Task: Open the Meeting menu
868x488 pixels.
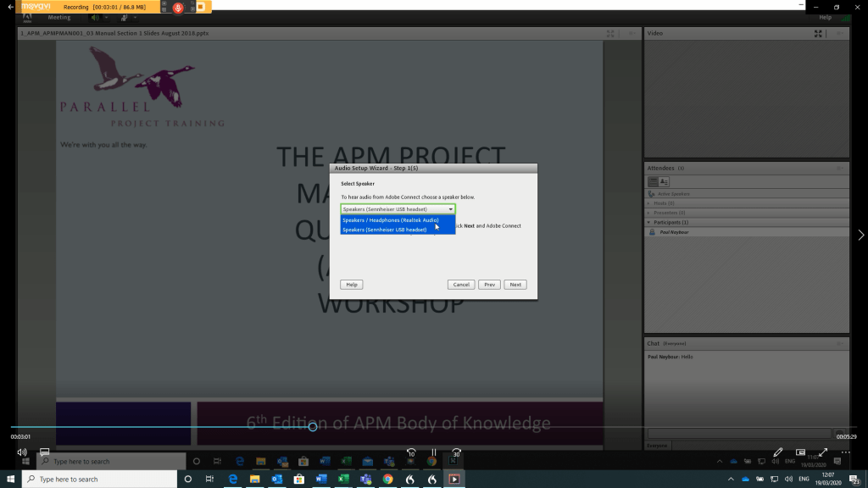Action: coord(59,17)
